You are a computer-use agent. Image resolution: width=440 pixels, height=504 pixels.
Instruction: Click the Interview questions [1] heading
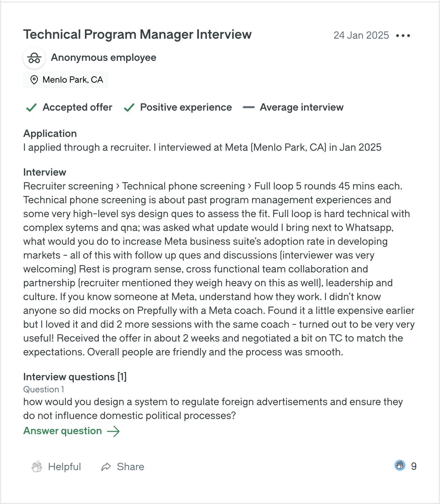[x=75, y=377]
